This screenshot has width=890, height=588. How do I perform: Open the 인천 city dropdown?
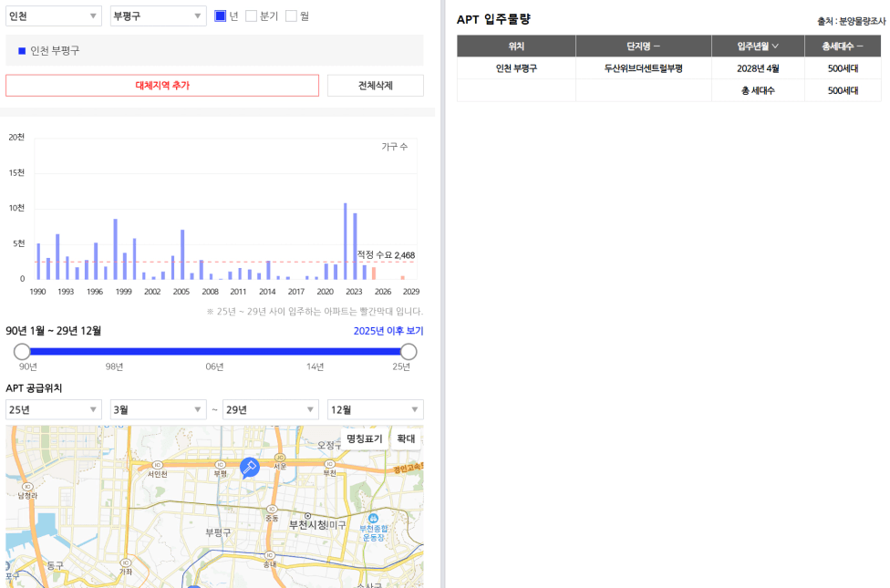click(54, 16)
